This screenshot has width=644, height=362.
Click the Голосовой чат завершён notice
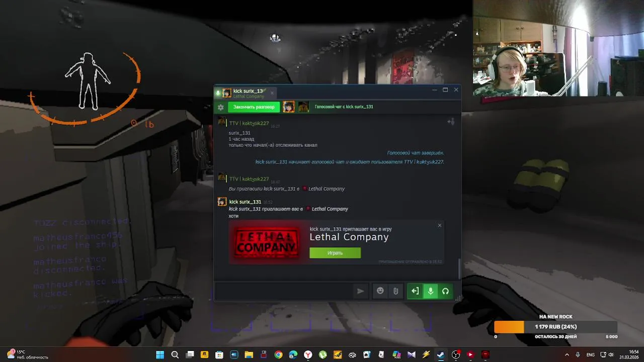pos(416,153)
